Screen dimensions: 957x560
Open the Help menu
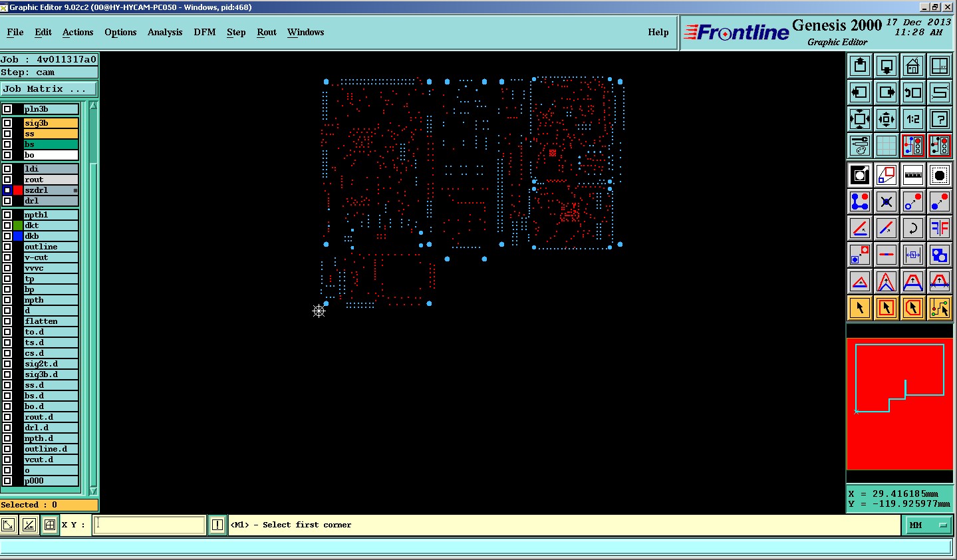coord(658,32)
